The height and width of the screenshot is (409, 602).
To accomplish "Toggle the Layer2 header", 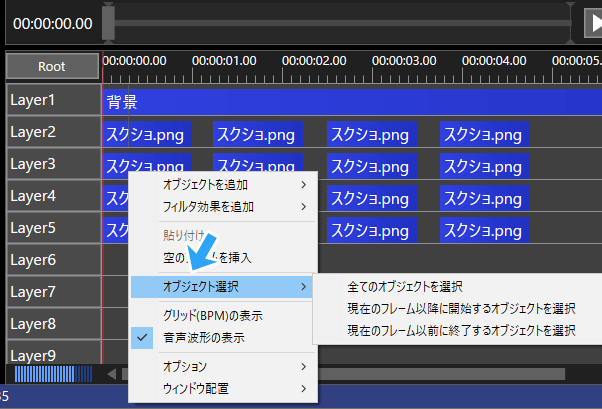I will [51, 132].
